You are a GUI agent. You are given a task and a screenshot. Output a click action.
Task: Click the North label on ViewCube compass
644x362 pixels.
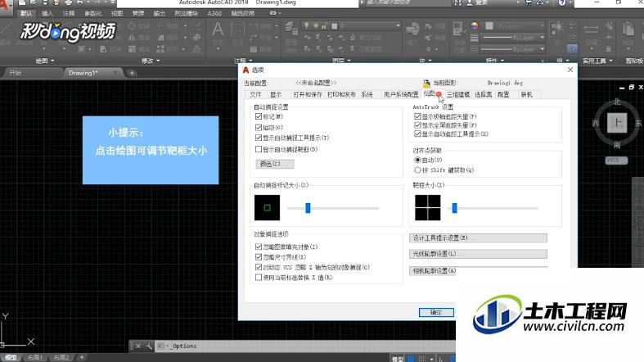click(x=617, y=102)
